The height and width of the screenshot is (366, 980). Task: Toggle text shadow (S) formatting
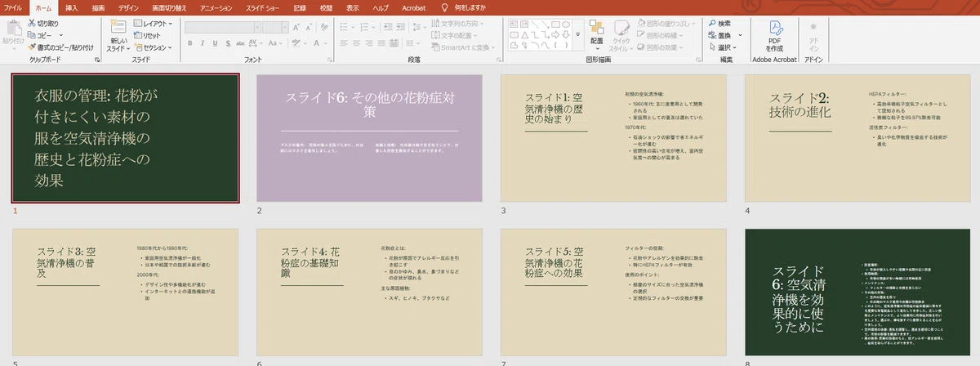226,42
